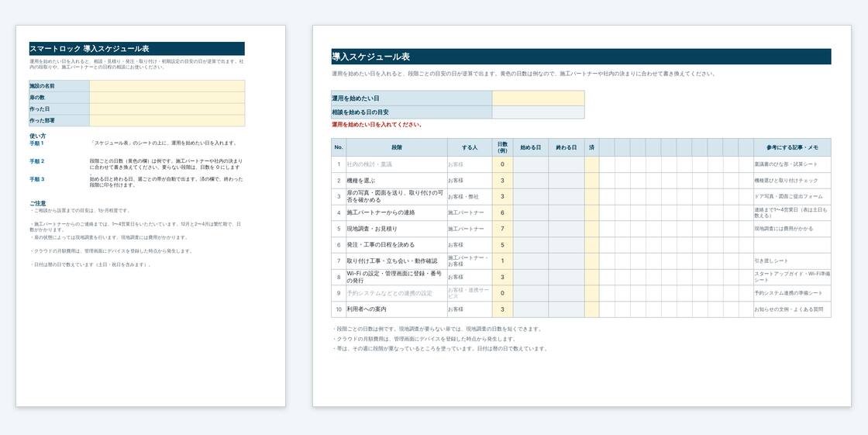868x435 pixels.
Task: Click the 終わる日 cell in 利用者への案内 row
Action: pos(567,309)
